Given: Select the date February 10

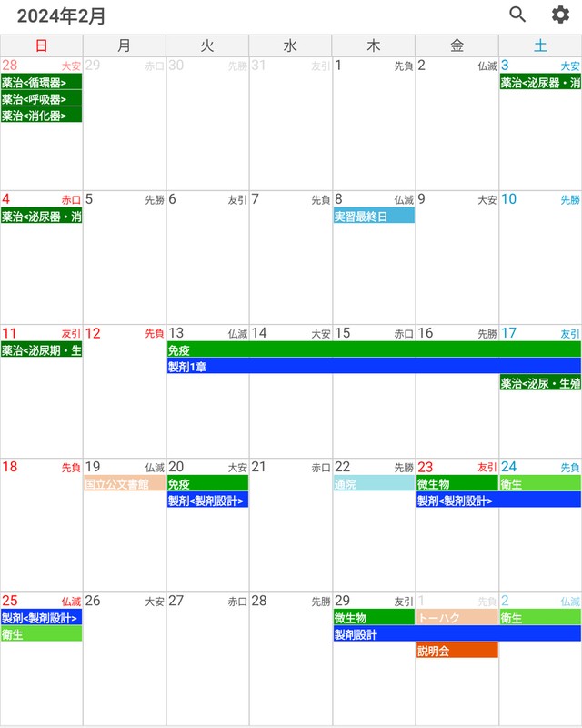Looking at the screenshot, I should [540, 258].
